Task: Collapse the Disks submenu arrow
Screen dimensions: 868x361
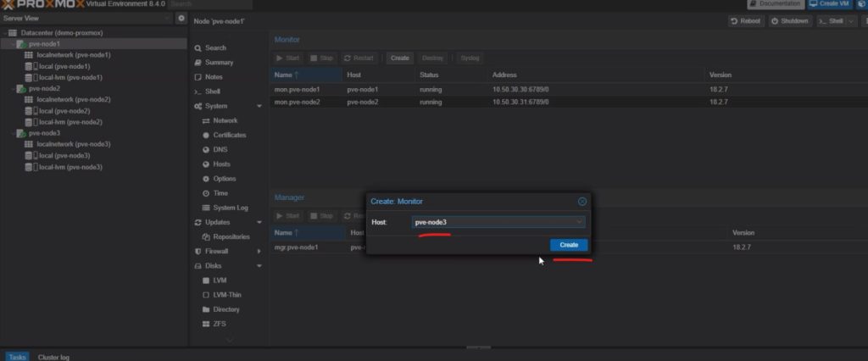Action: [x=259, y=266]
